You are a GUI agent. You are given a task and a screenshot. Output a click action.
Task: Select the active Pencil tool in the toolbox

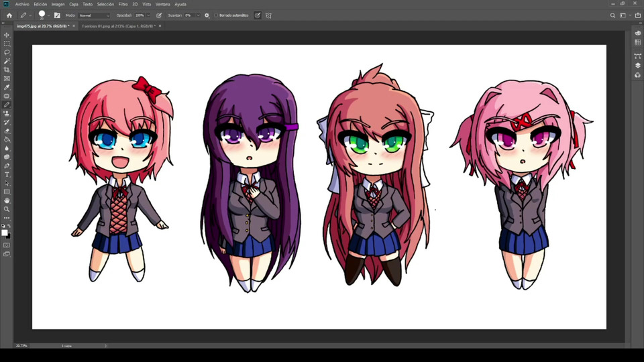[7, 105]
